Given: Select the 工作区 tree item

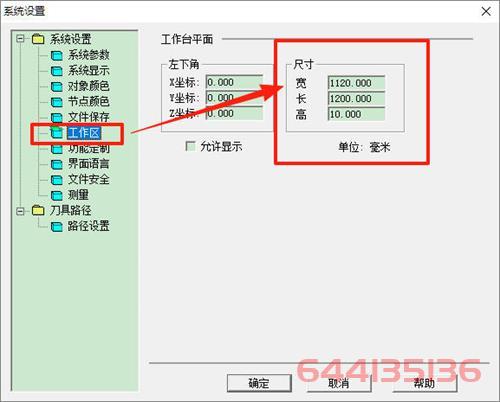Looking at the screenshot, I should point(84,133).
